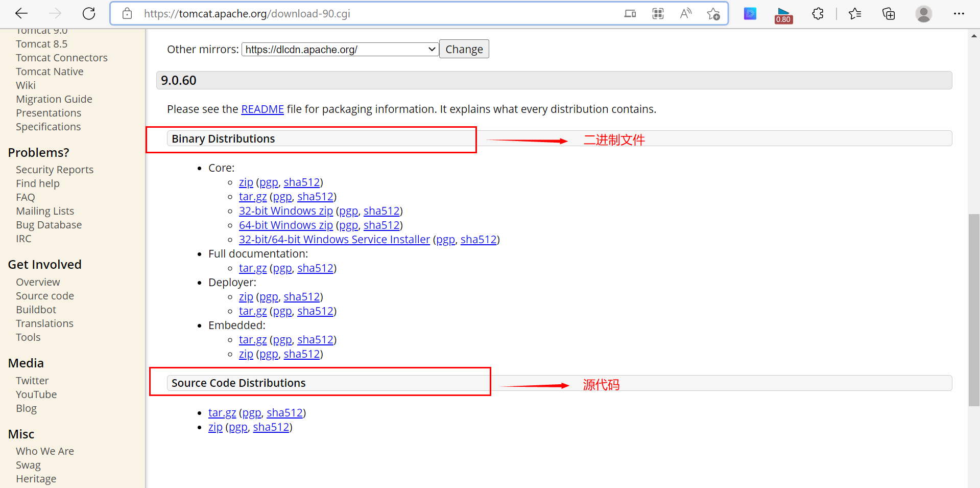The image size is (980, 488).
Task: Open Swag sidebar link
Action: [x=28, y=465]
